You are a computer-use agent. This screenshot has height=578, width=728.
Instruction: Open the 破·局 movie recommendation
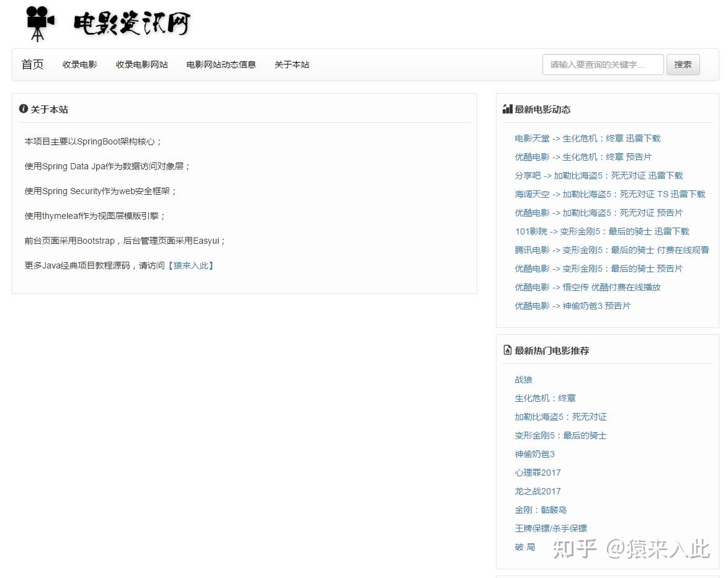tap(524, 546)
